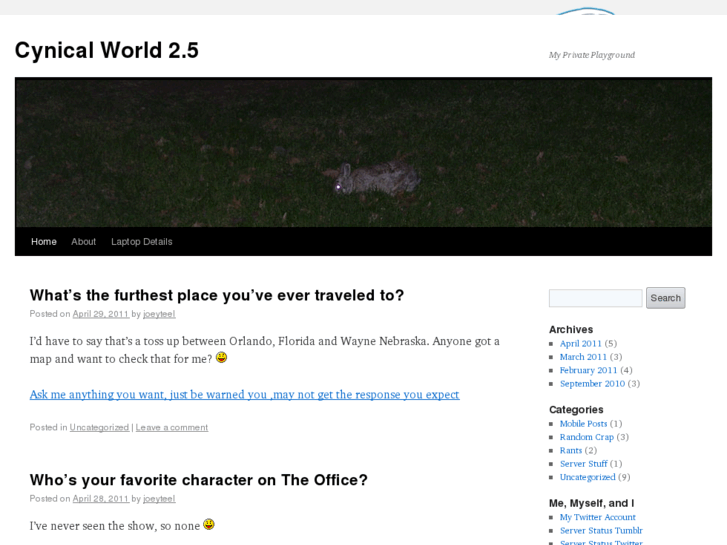Open Random Crap category
This screenshot has width=727, height=545.
587,437
